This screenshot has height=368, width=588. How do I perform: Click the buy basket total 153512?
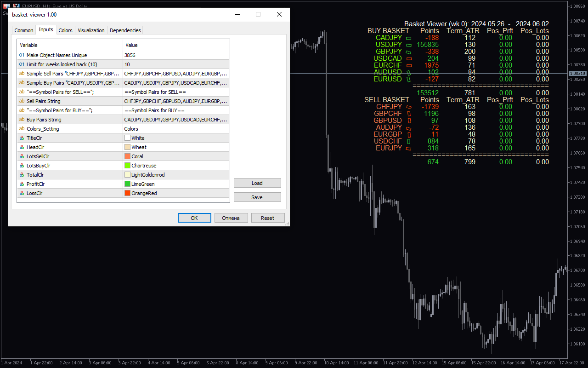(x=428, y=93)
